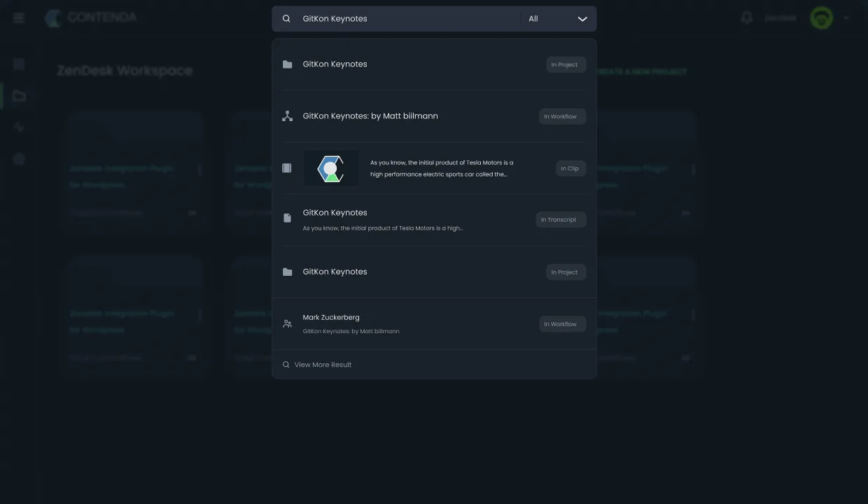Click the first In Project badge
This screenshot has width=868, height=504.
(566, 64)
